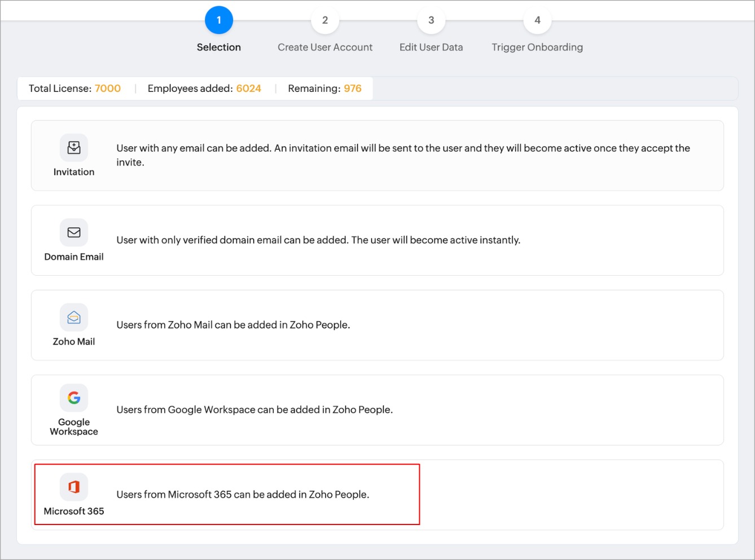Select the step 4 circle
Screen dimensions: 755x560
pyautogui.click(x=537, y=20)
